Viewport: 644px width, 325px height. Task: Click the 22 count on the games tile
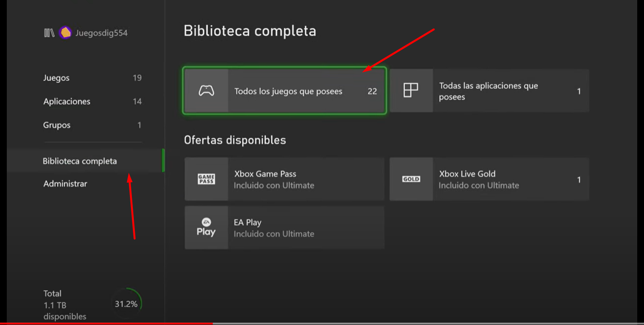click(x=372, y=92)
